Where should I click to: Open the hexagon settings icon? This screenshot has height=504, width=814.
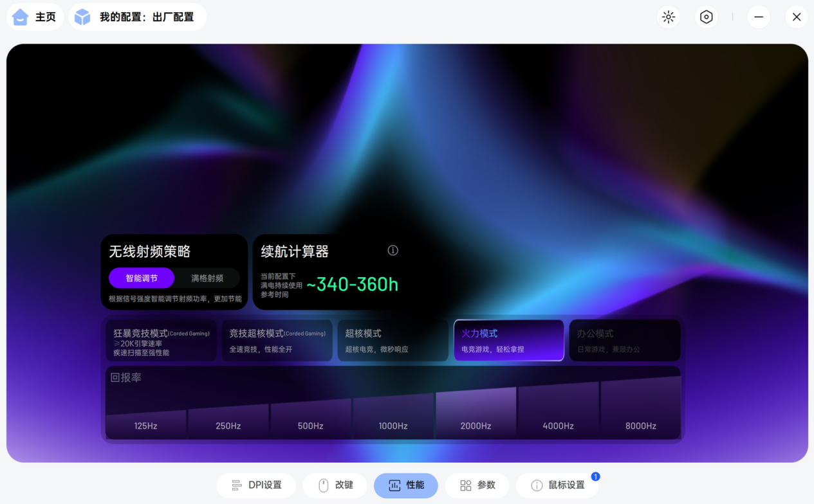click(707, 17)
